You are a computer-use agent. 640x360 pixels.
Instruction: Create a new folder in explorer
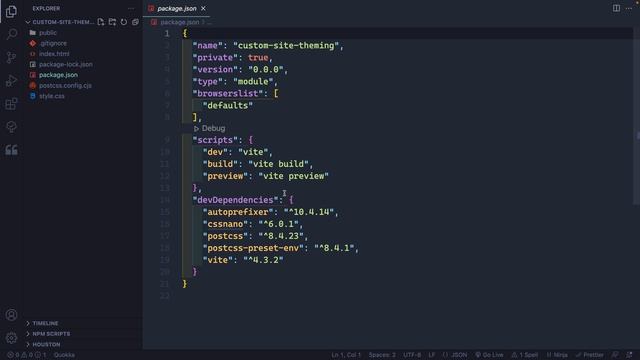click(x=112, y=22)
